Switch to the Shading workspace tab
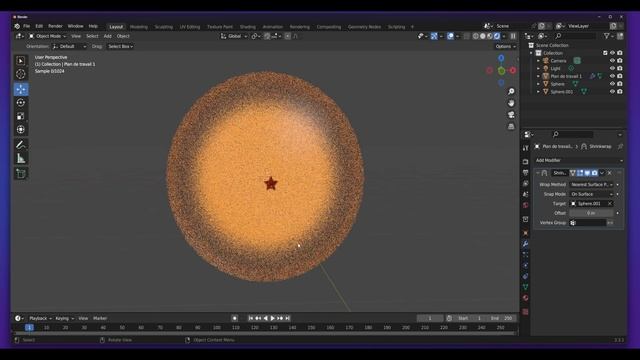The width and height of the screenshot is (640, 360). tap(247, 27)
